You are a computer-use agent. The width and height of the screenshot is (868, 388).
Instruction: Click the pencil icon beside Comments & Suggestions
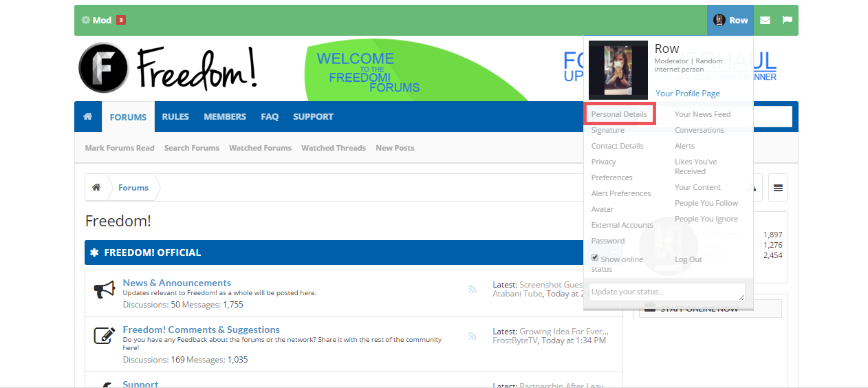(x=104, y=336)
